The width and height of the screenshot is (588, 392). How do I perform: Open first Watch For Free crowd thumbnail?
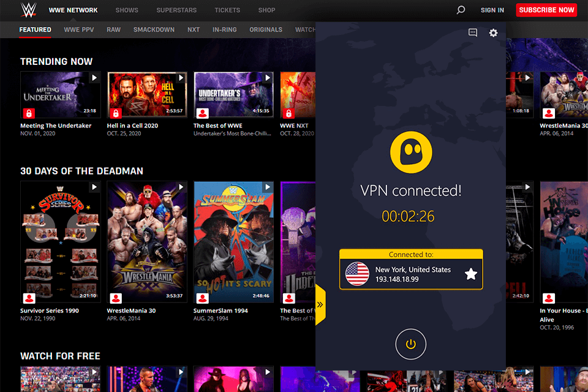click(61, 379)
